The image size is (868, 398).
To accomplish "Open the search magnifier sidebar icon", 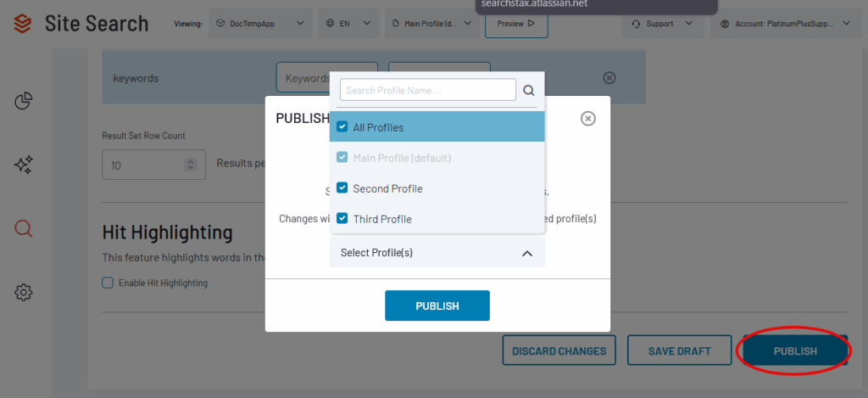I will point(24,228).
